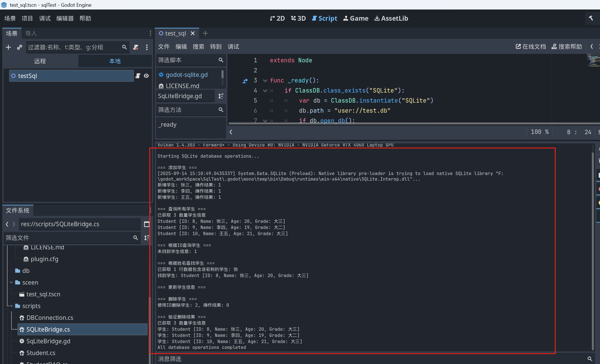Open the 项目 menu

(27, 18)
